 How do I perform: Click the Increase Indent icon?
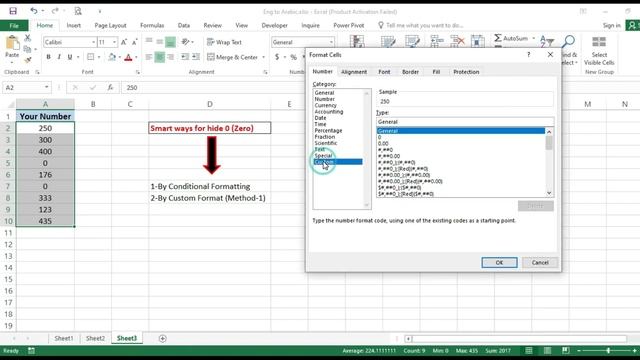[196, 57]
